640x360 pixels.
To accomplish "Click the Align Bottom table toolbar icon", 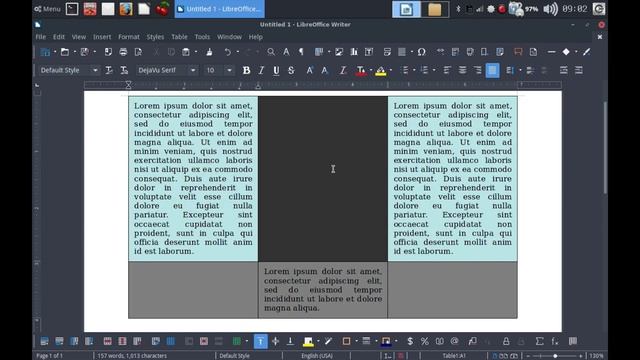I will 290,341.
